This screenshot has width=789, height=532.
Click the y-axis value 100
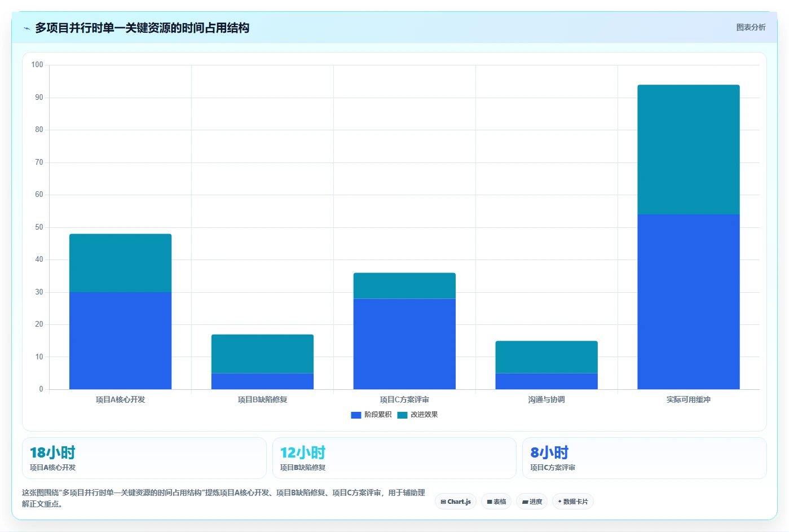(37, 65)
